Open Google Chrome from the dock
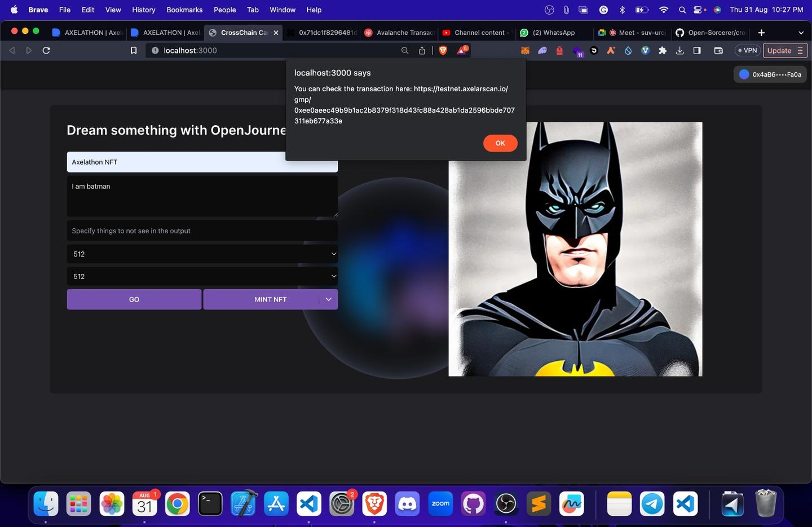Screen dimensions: 812x527 click(x=178, y=503)
